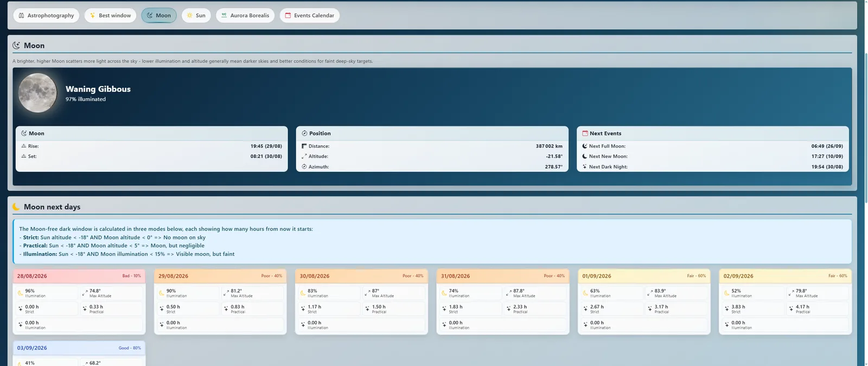Click the moonrise icon next to Rise
This screenshot has height=366, width=868.
click(24, 146)
